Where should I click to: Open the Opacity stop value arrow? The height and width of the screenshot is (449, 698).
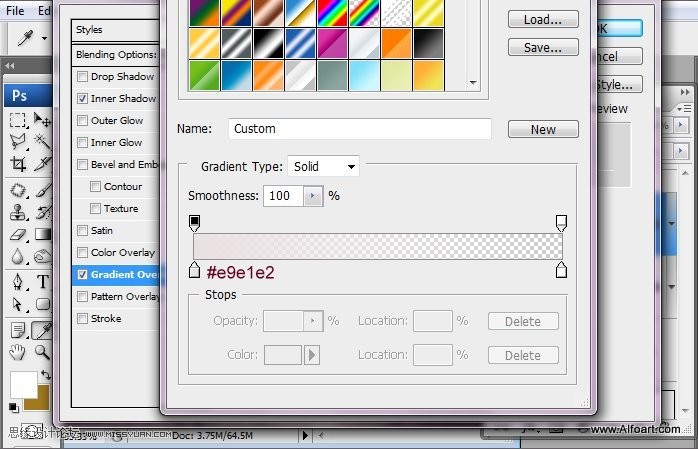point(313,321)
